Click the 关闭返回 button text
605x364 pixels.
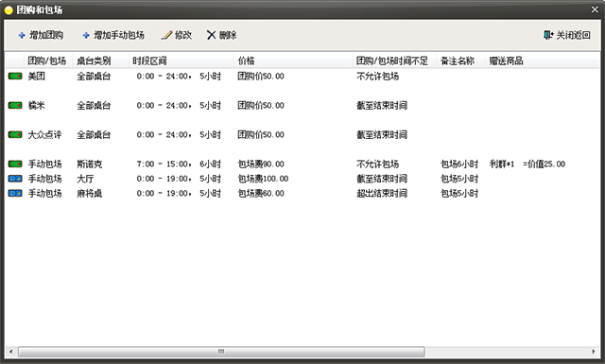pyautogui.click(x=574, y=36)
